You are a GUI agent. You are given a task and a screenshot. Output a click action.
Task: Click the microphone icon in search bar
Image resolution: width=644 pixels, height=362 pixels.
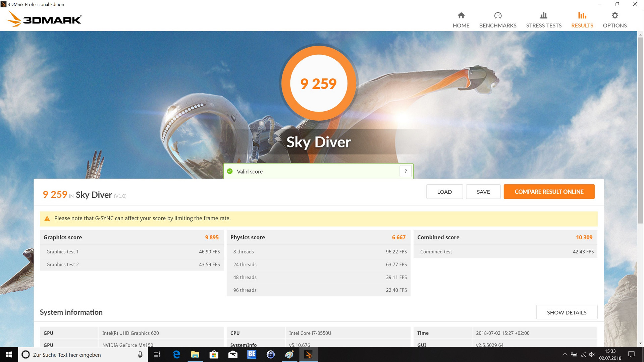[x=140, y=354]
